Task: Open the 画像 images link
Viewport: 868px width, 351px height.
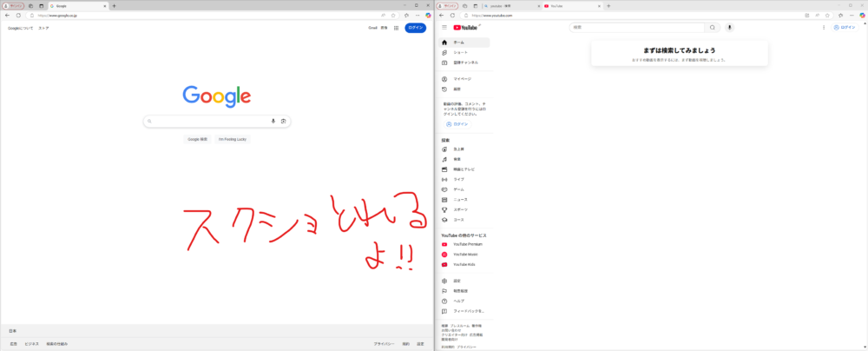Action: pyautogui.click(x=385, y=28)
